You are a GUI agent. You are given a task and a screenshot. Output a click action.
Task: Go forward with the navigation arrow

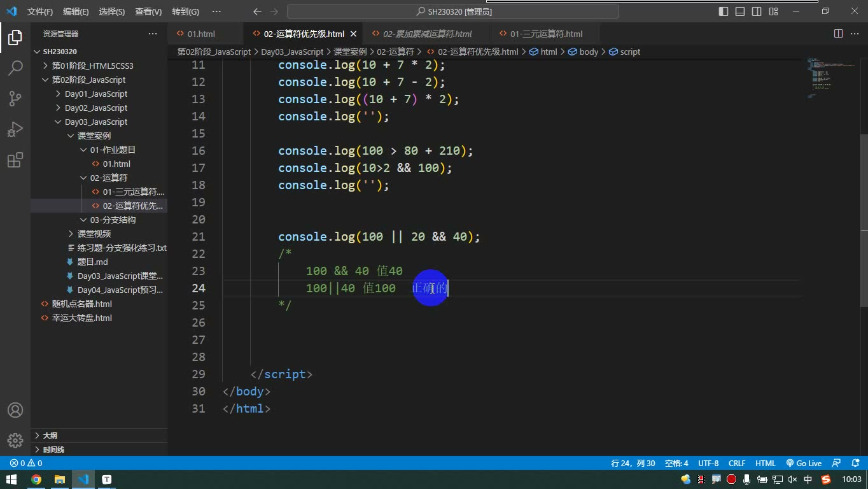[x=274, y=11]
